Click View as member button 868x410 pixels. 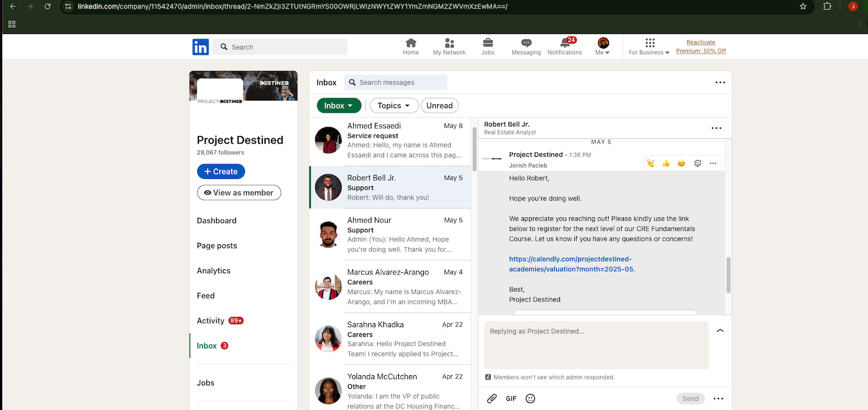pyautogui.click(x=239, y=193)
